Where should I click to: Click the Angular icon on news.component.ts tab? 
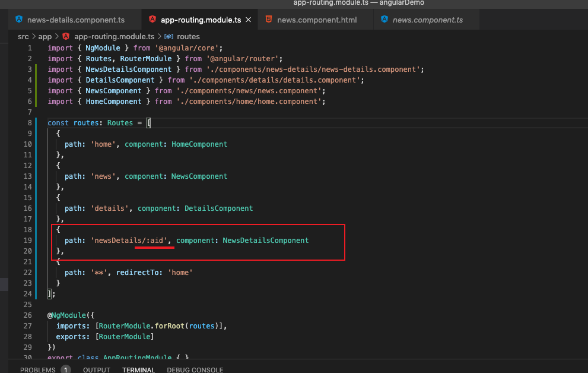coord(384,19)
